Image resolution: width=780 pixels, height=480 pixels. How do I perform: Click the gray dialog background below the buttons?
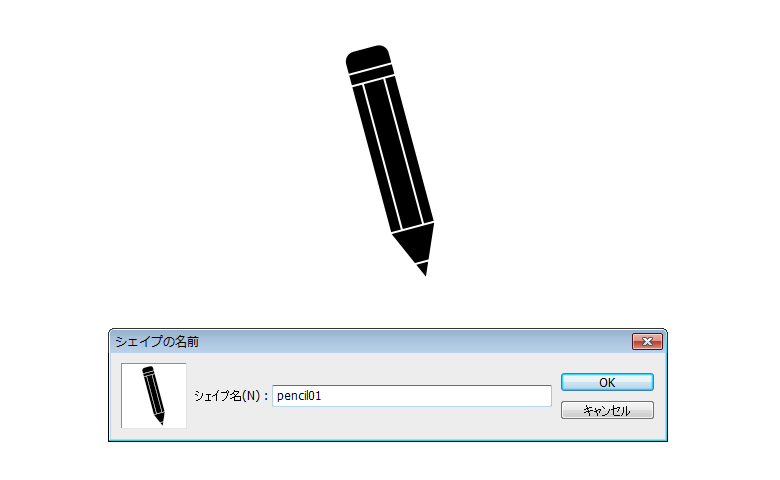coord(607,430)
